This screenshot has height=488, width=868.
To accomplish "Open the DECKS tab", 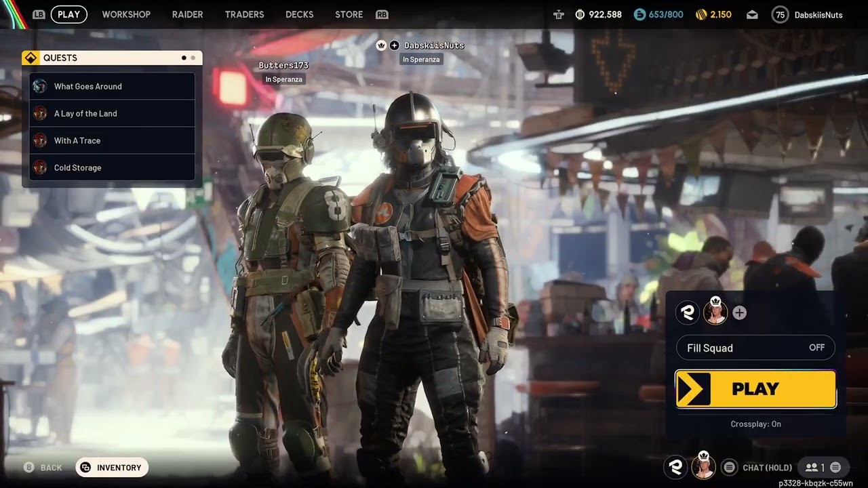I will pos(300,14).
